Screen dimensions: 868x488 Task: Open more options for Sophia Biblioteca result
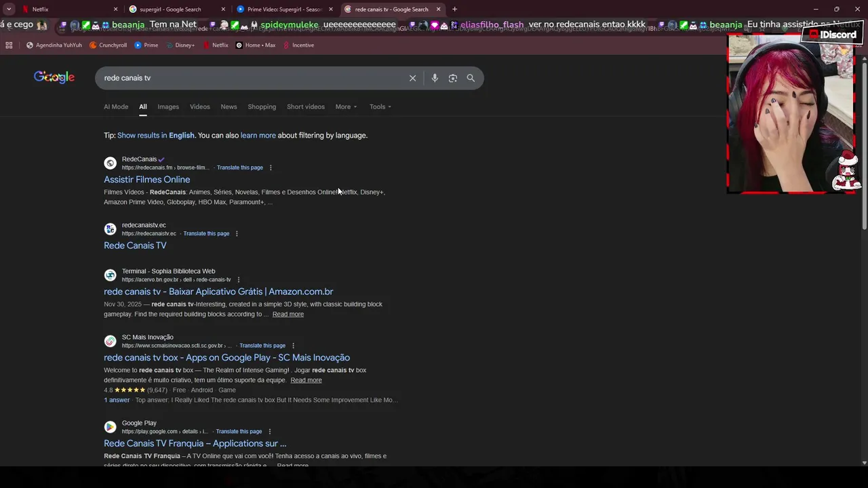[238, 280]
